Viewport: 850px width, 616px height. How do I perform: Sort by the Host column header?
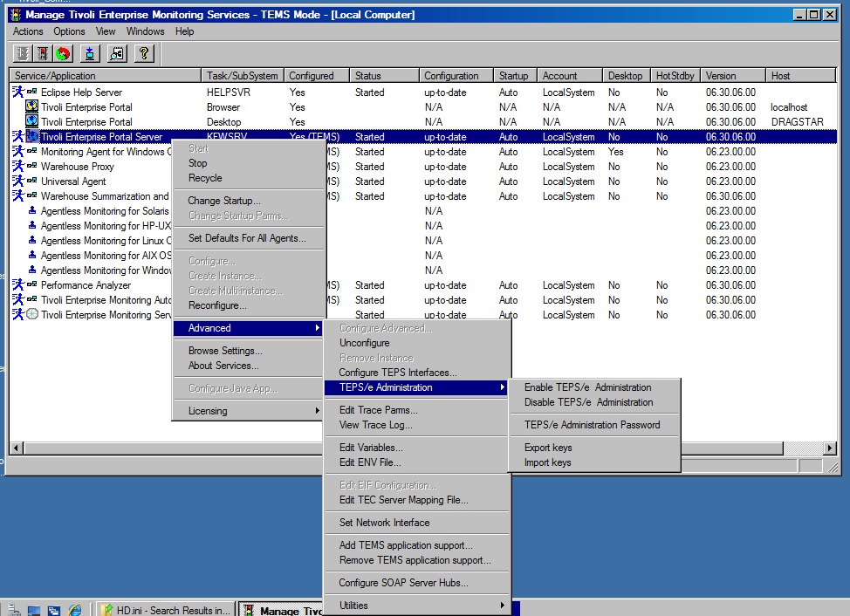click(800, 76)
